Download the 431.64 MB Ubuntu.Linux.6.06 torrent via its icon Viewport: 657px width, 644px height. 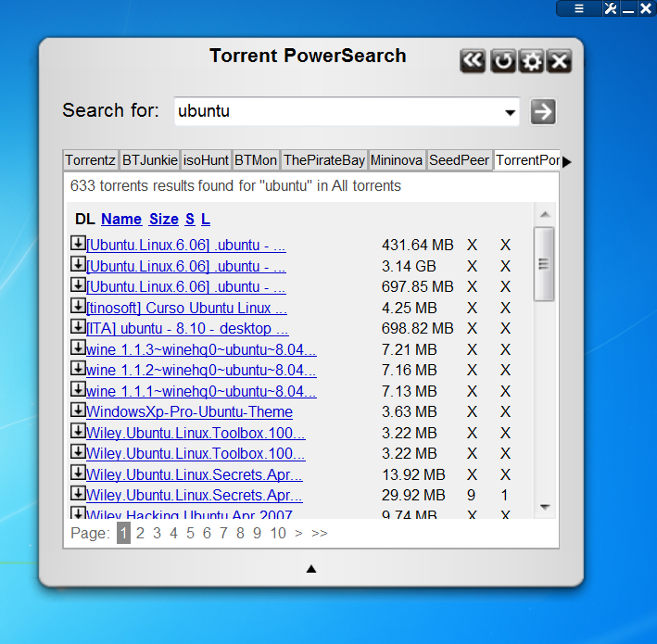(78, 243)
